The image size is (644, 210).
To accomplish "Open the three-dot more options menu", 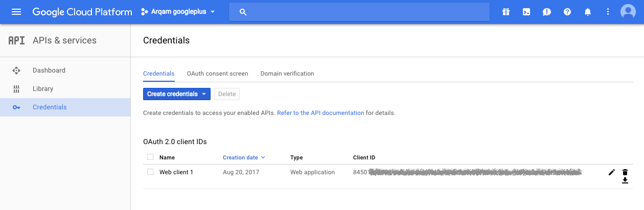I will coord(608,12).
